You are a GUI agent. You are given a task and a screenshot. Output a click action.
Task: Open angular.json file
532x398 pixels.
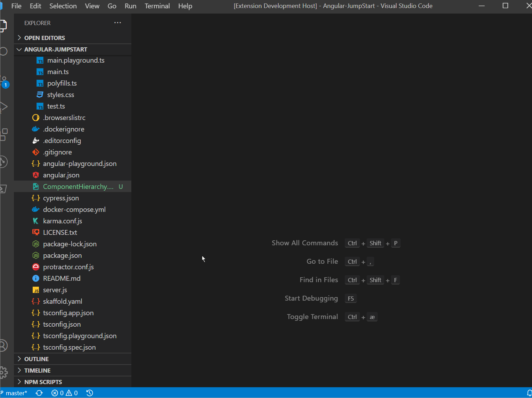[x=73, y=175]
